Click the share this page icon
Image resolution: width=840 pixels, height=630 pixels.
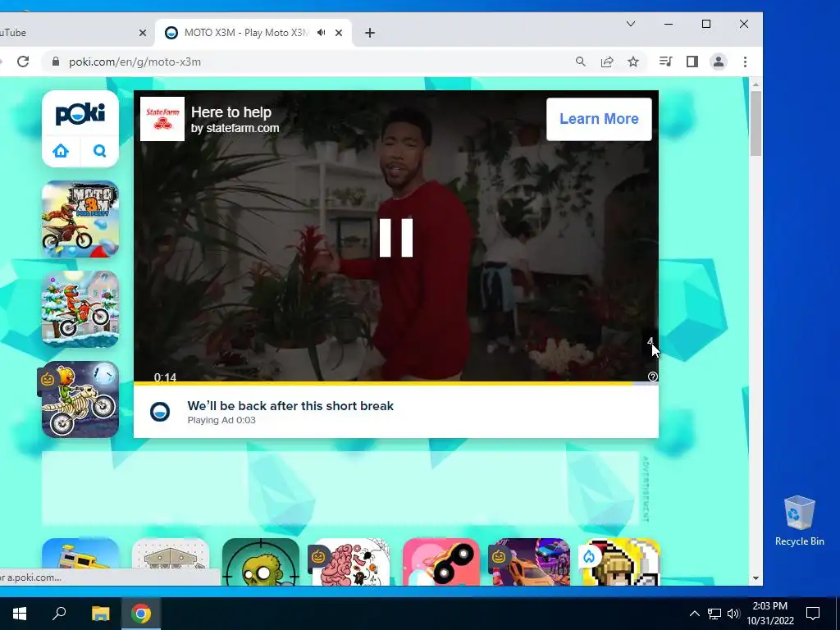coord(607,62)
